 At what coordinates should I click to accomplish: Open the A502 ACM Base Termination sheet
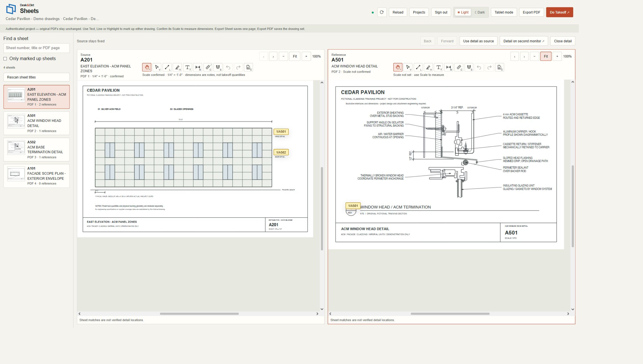point(36,150)
